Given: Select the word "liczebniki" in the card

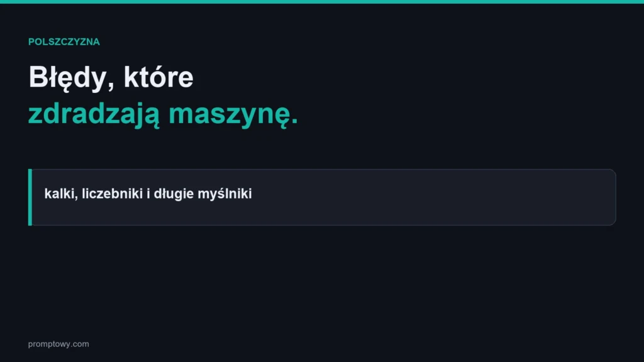Looking at the screenshot, I should [112, 194].
